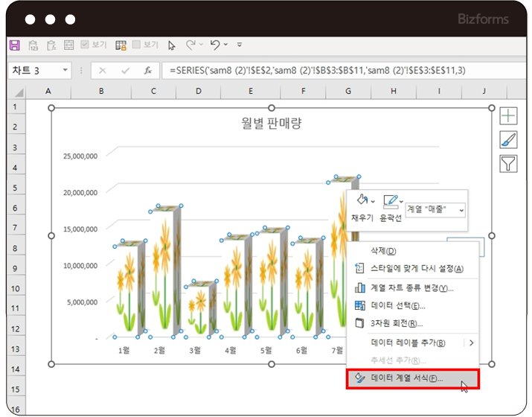The width and height of the screenshot is (532, 417).
Task: Toggle the second unchecked 보기 checkbox
Action: (x=137, y=45)
